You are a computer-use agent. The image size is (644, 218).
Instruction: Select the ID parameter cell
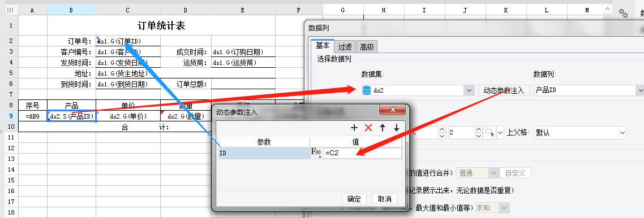click(x=264, y=153)
